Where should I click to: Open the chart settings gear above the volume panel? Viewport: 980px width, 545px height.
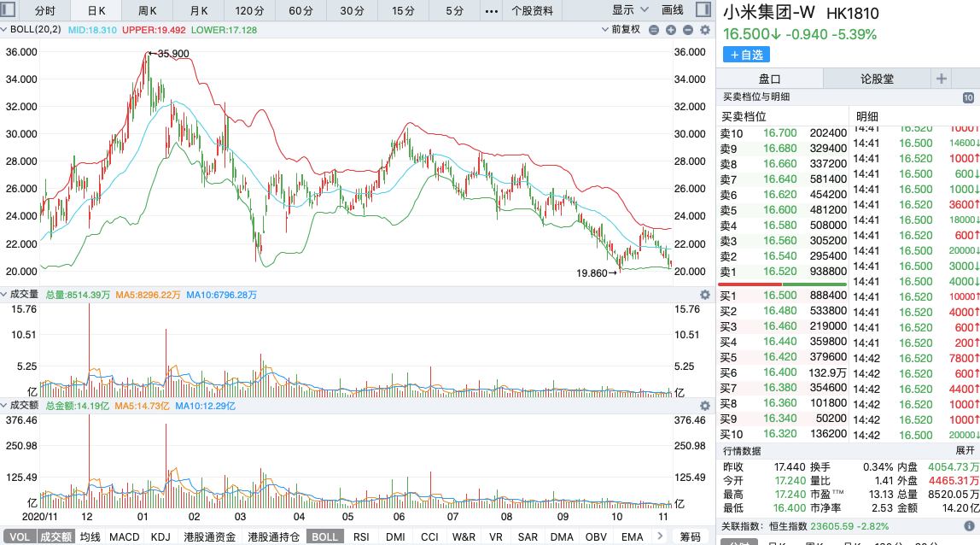tap(703, 293)
